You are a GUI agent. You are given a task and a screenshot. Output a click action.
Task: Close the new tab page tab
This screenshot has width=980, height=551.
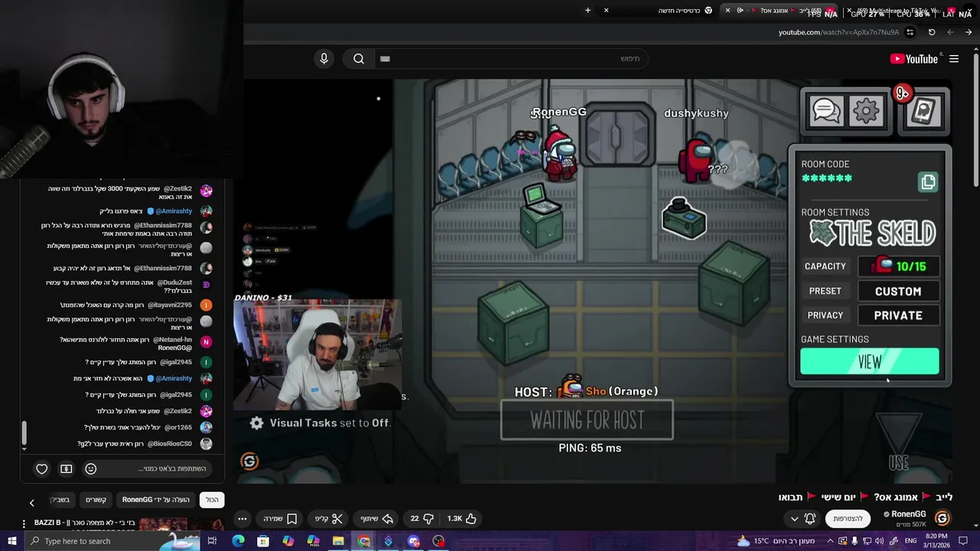coord(606,10)
